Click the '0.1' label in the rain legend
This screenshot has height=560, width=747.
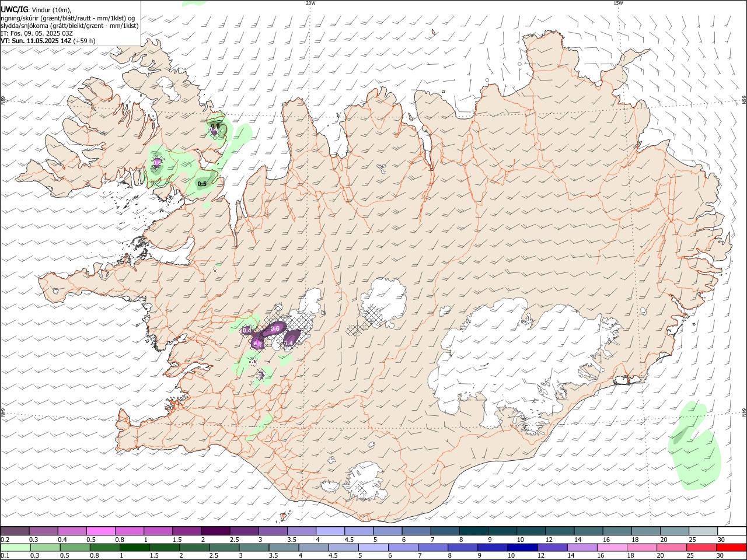[x=4, y=555]
